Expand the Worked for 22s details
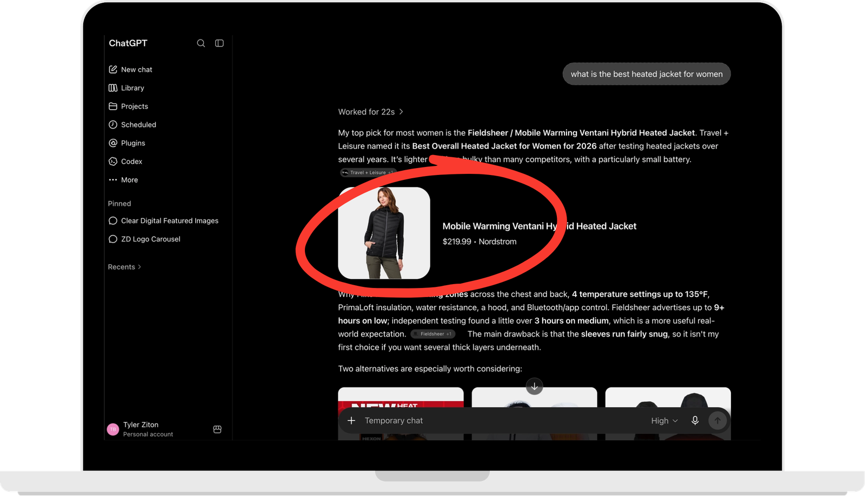 (x=371, y=112)
